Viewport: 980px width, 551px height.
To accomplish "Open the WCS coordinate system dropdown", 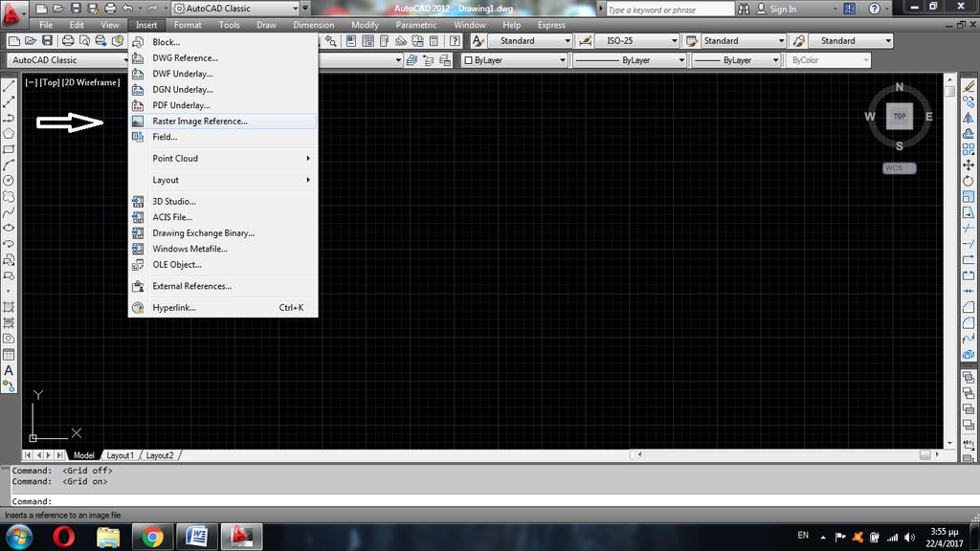I will (900, 168).
